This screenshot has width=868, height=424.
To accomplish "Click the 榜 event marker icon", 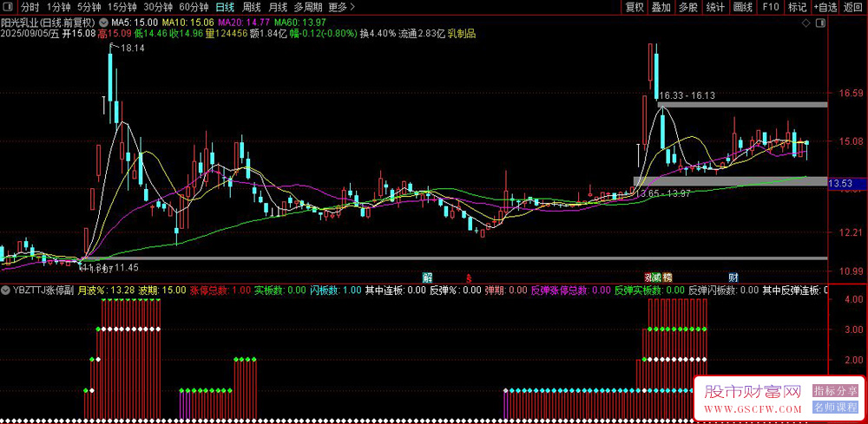I will coord(667,277).
